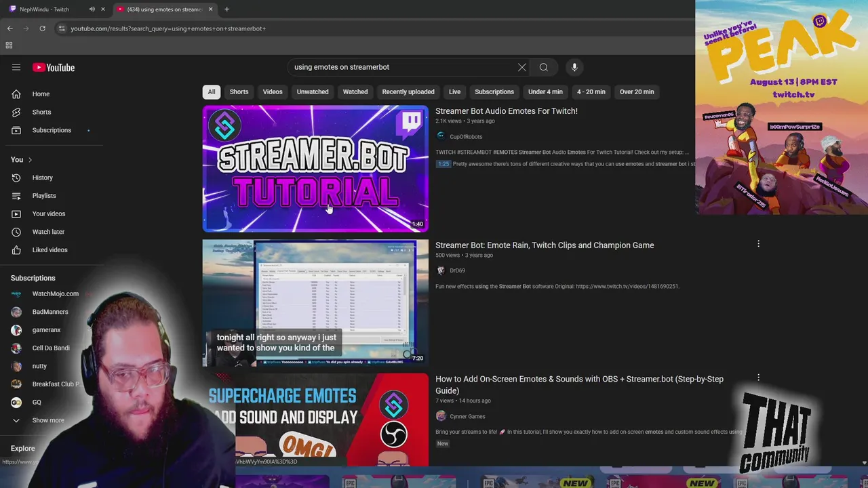Screen dimensions: 868x488
Task: Reload the page
Action: point(42,28)
